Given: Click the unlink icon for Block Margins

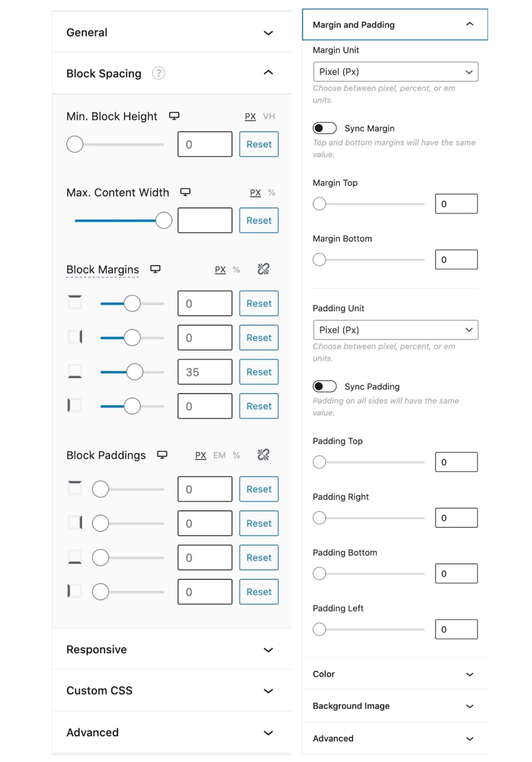Looking at the screenshot, I should tap(263, 269).
